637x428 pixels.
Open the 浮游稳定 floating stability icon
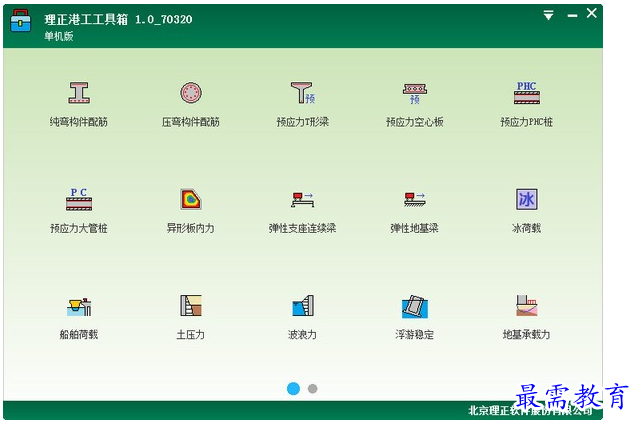coord(415,307)
